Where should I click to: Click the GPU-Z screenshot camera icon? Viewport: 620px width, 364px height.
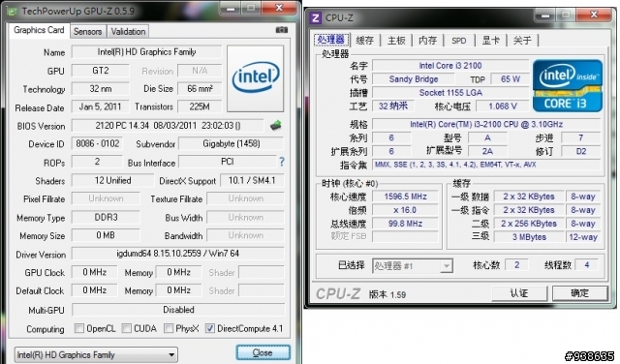click(x=282, y=30)
